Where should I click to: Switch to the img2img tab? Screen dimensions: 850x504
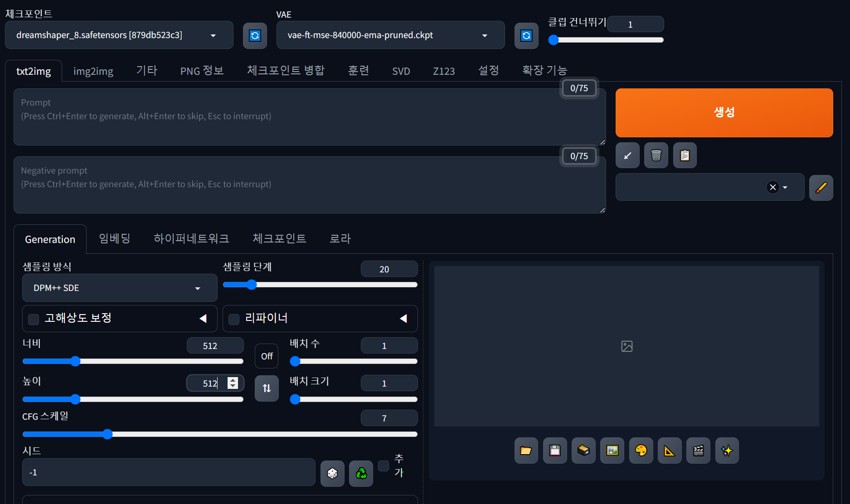point(93,71)
